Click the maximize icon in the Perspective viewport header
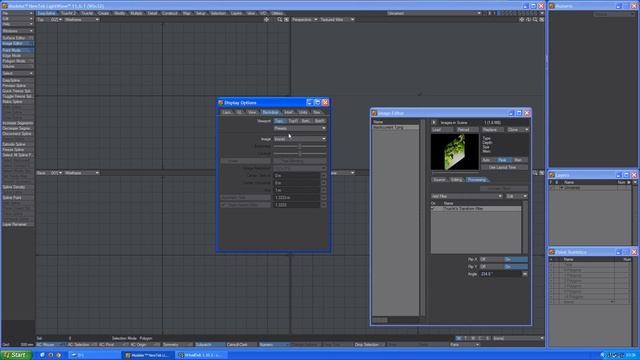 (542, 20)
